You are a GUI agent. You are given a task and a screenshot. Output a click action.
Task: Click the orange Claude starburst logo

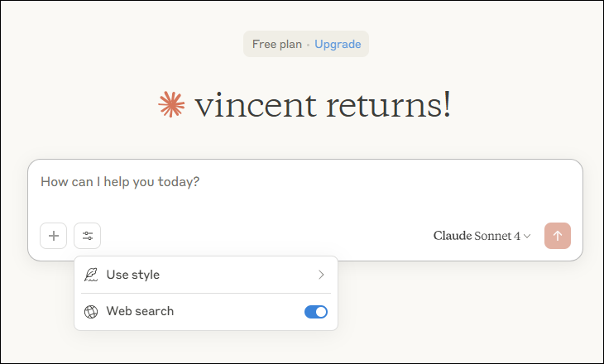171,104
